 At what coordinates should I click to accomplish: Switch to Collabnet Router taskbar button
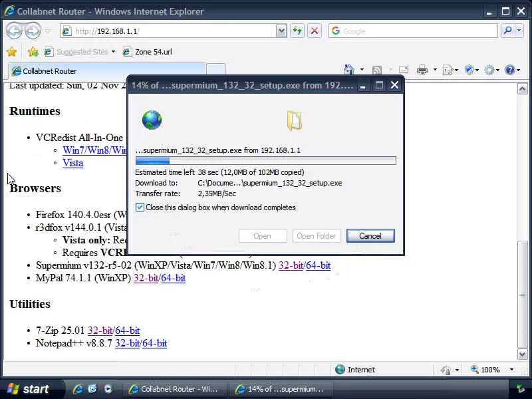[x=174, y=389]
